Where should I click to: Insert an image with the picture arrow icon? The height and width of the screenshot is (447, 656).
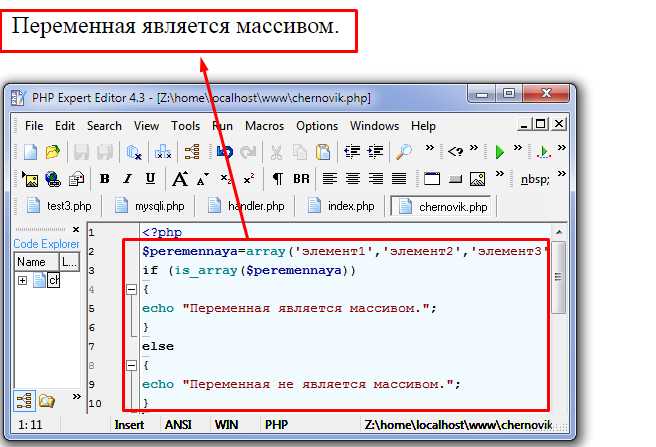(x=30, y=179)
